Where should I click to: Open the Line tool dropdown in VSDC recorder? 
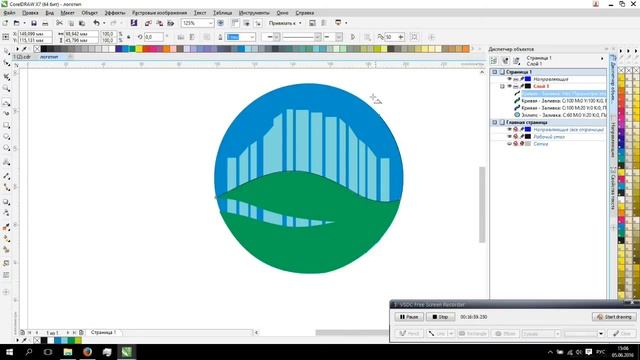coord(451,333)
